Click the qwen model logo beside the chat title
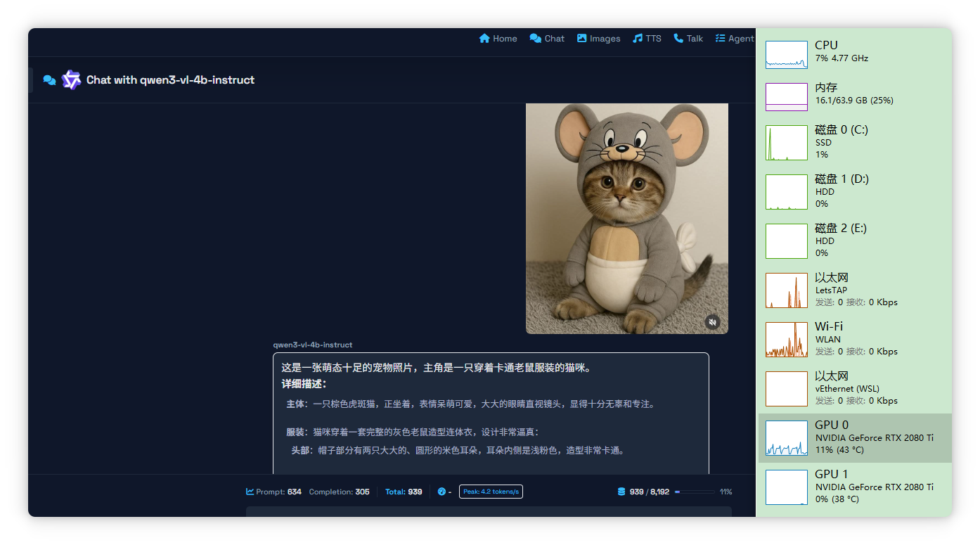The height and width of the screenshot is (545, 980). tap(71, 79)
